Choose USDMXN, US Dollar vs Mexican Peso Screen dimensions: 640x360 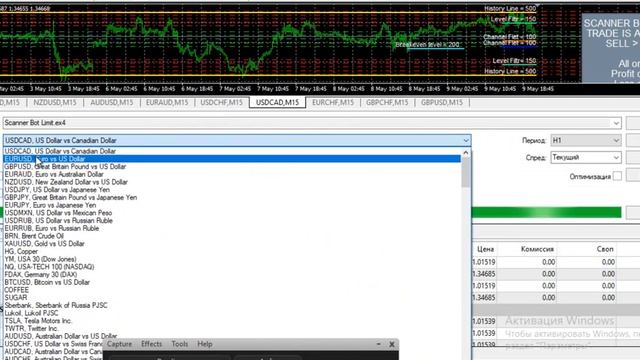(232, 213)
